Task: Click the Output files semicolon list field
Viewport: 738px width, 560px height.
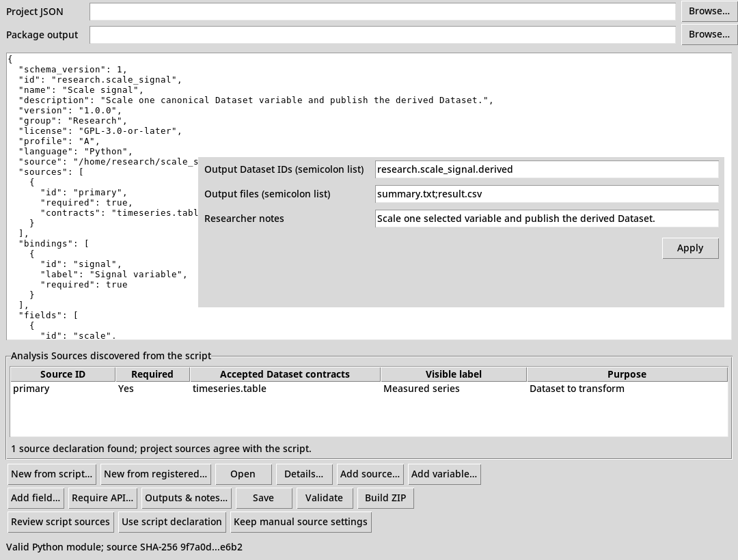Action: pyautogui.click(x=547, y=194)
